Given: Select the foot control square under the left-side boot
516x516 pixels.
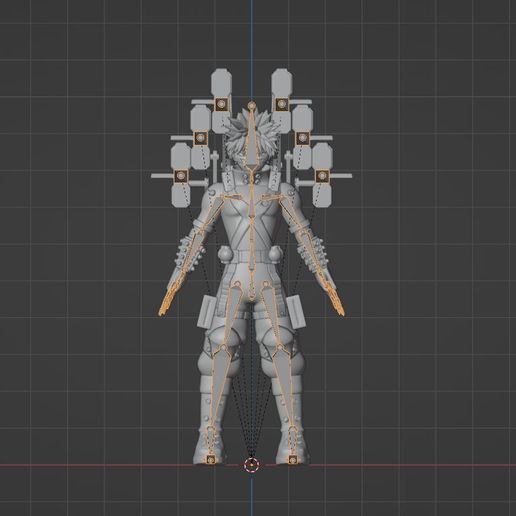Looking at the screenshot, I should pos(210,459).
